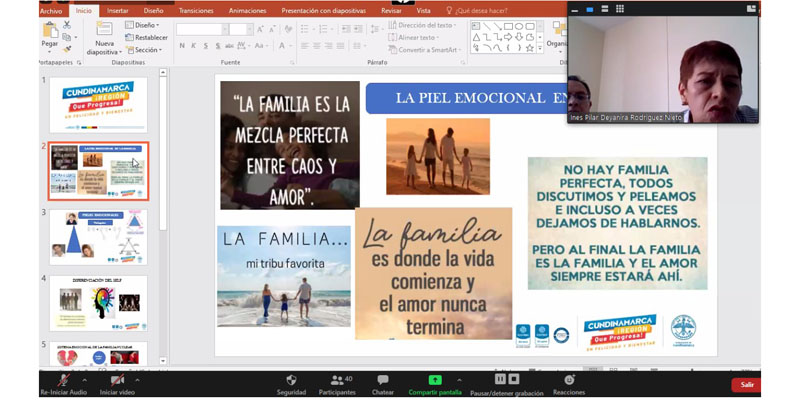Open the Archivo menu
Screen dimensions: 800x400
[51, 11]
